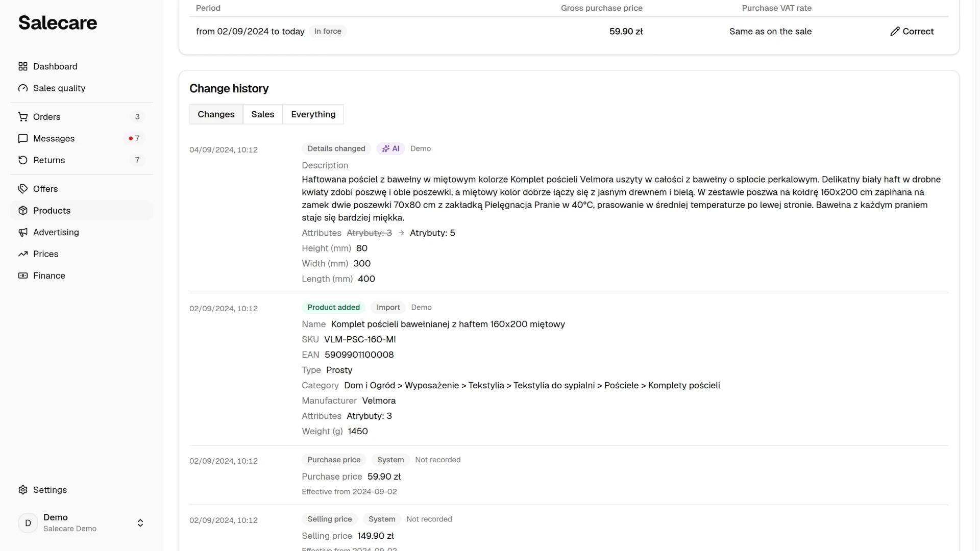Viewport: 980px width, 551px height.
Task: Click the SKU value VLM-PSC-160-MI
Action: tap(360, 339)
